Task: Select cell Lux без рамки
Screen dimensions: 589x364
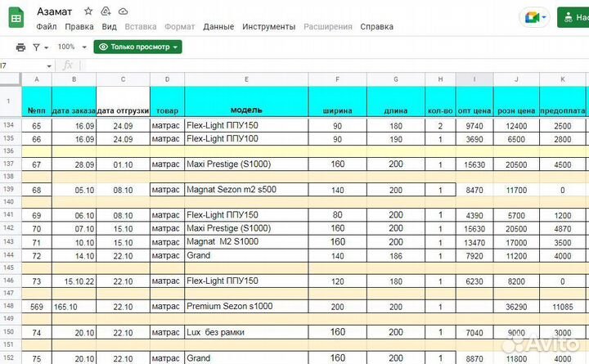Action: [246, 332]
